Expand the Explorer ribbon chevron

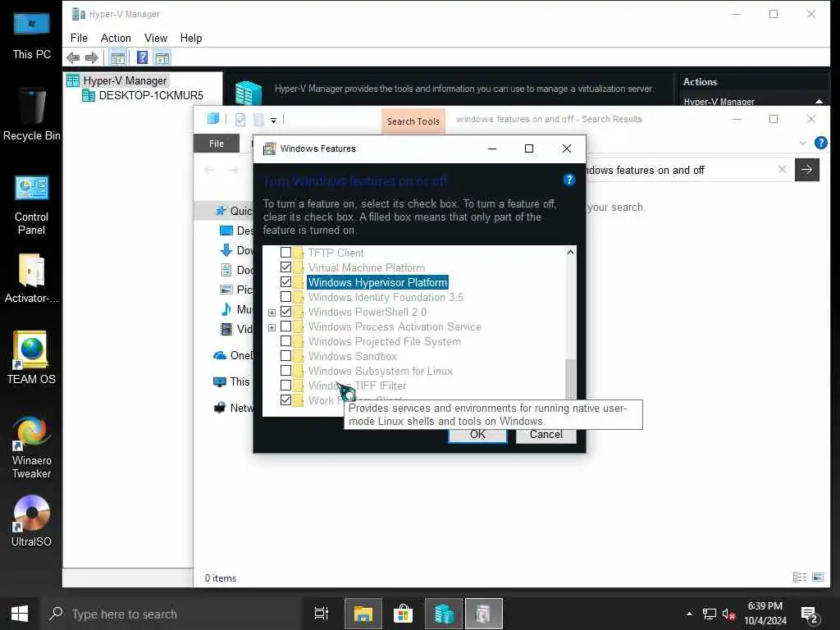(802, 143)
